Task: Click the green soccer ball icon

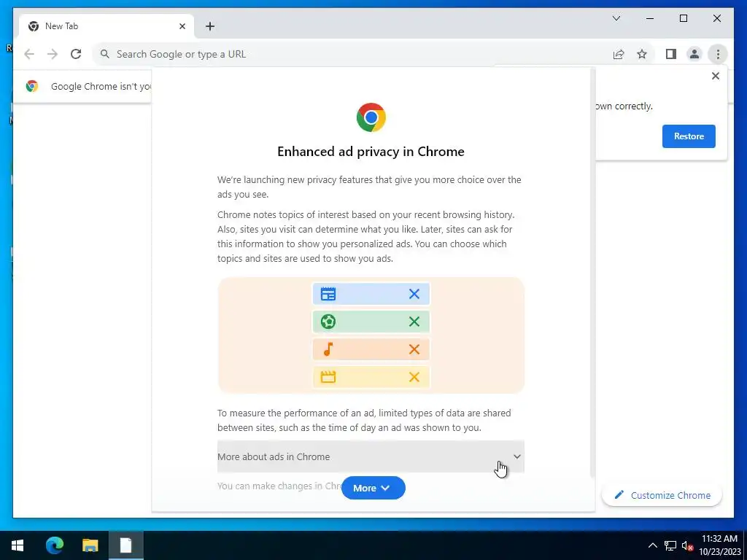Action: point(328,322)
